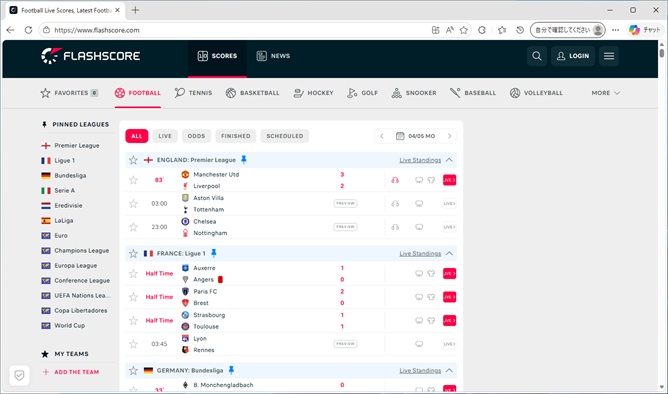
Task: Filter matches by SCHEDULED
Action: (x=285, y=136)
